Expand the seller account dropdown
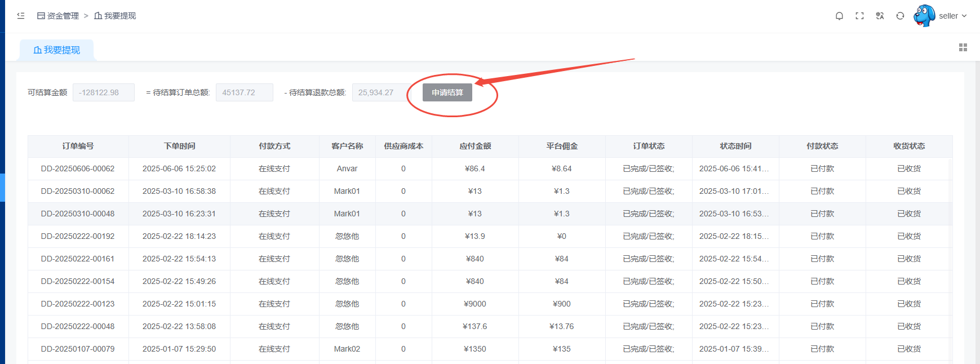Screen dimensions: 980x364 point(953,16)
